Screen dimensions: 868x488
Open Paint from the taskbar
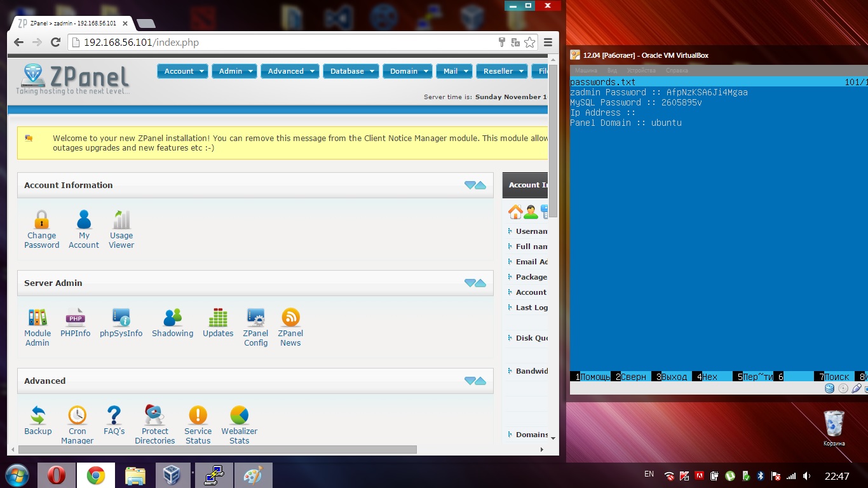click(253, 475)
